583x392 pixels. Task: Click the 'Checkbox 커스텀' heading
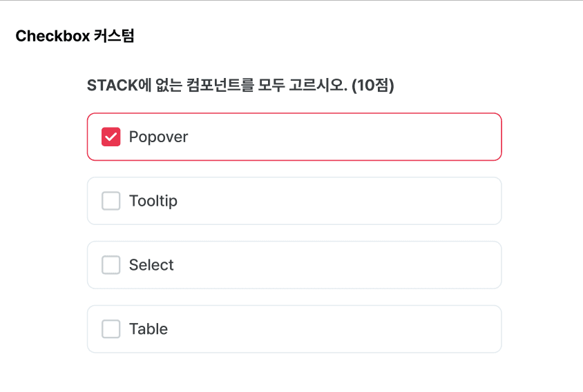[75, 36]
